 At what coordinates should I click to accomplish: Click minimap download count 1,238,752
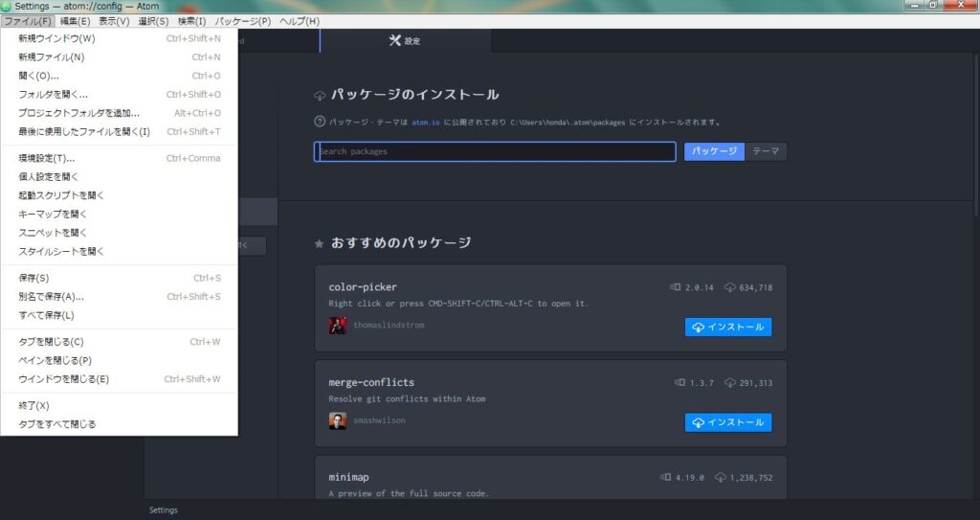tap(750, 478)
